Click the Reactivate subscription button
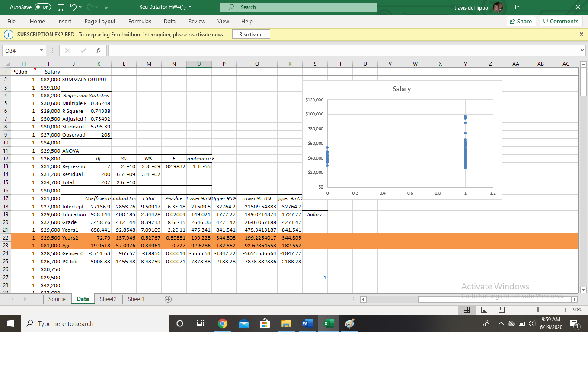 pyautogui.click(x=251, y=34)
